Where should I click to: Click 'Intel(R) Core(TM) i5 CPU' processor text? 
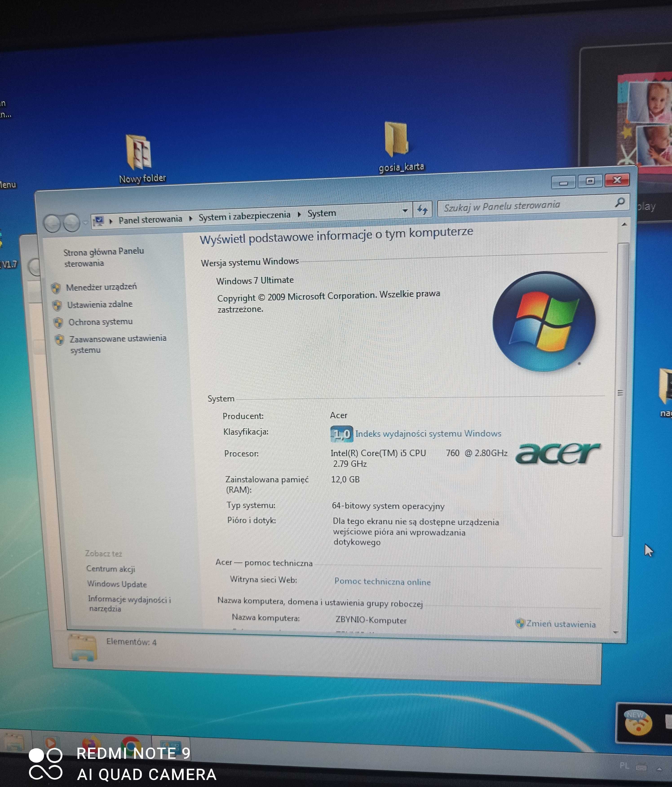click(378, 453)
